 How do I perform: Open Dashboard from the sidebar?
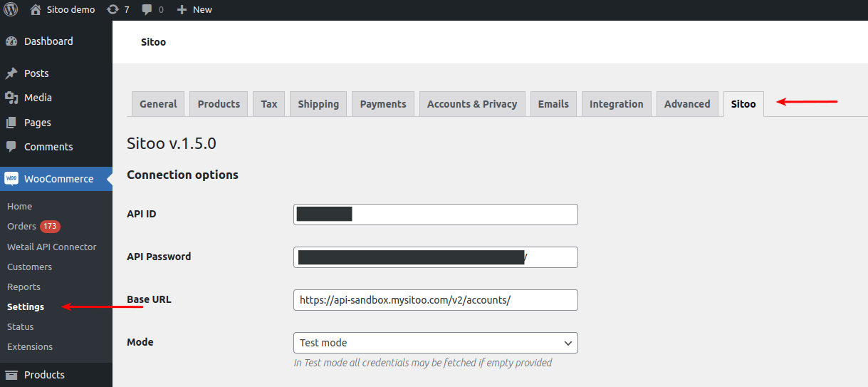pos(48,41)
